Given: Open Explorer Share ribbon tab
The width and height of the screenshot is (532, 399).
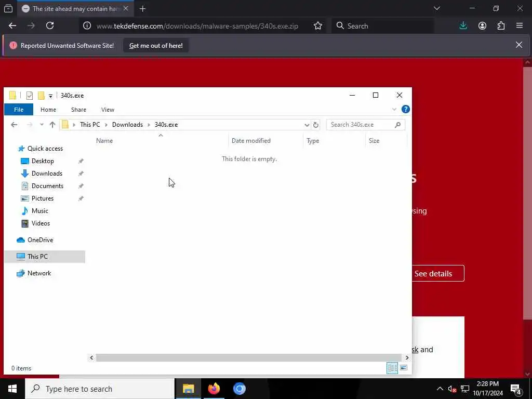Looking at the screenshot, I should [x=78, y=110].
